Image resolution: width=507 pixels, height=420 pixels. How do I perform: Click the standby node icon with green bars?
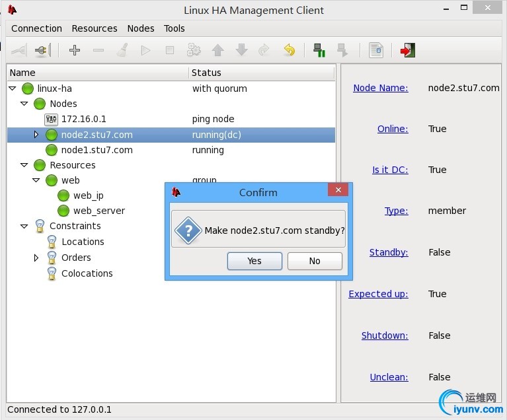click(x=319, y=50)
